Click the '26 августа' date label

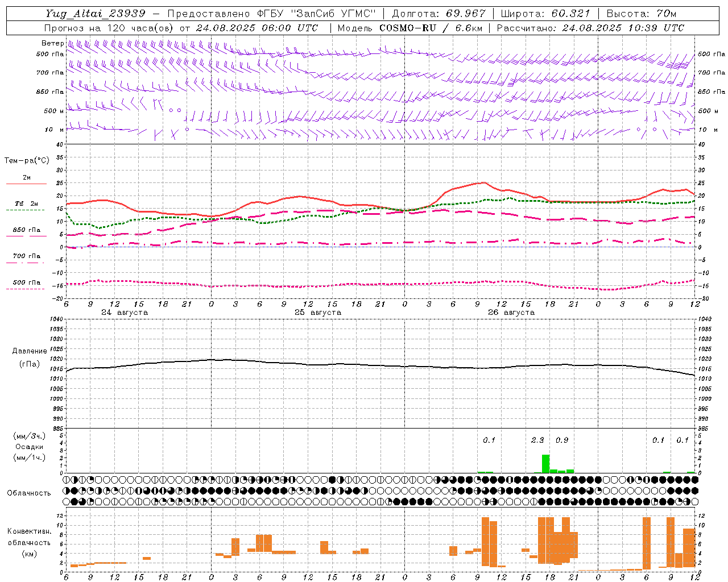511,313
